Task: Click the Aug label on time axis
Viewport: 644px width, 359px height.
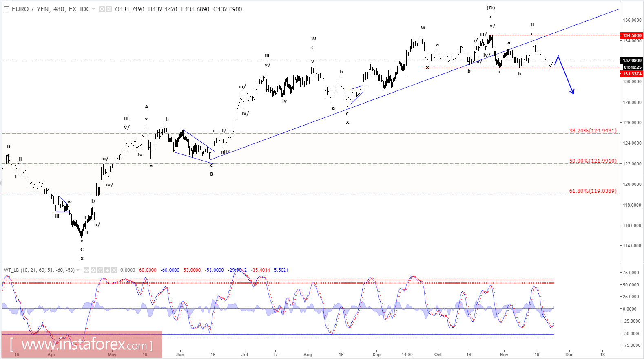Action: (308, 355)
